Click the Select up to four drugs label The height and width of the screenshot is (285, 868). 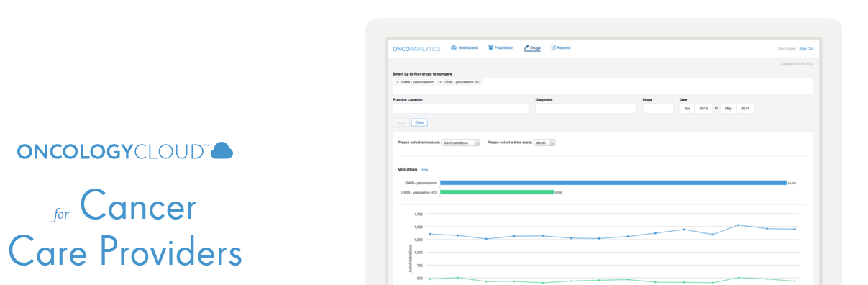click(x=422, y=74)
